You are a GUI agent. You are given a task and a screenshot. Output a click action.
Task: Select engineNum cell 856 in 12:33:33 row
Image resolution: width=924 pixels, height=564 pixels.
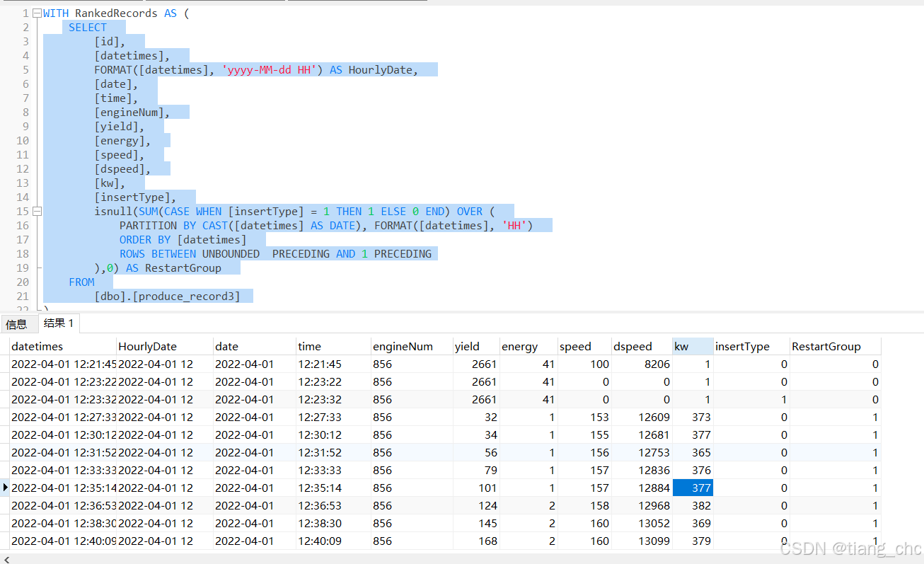point(412,470)
